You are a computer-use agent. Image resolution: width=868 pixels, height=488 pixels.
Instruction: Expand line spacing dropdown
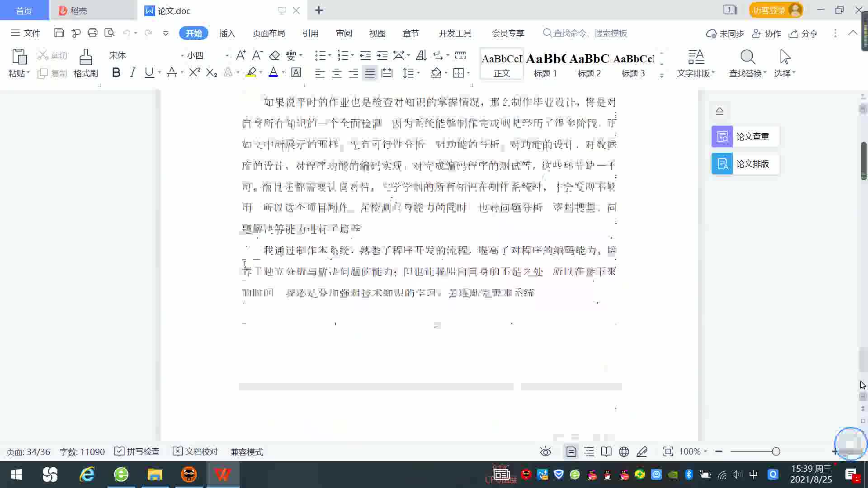coord(418,73)
